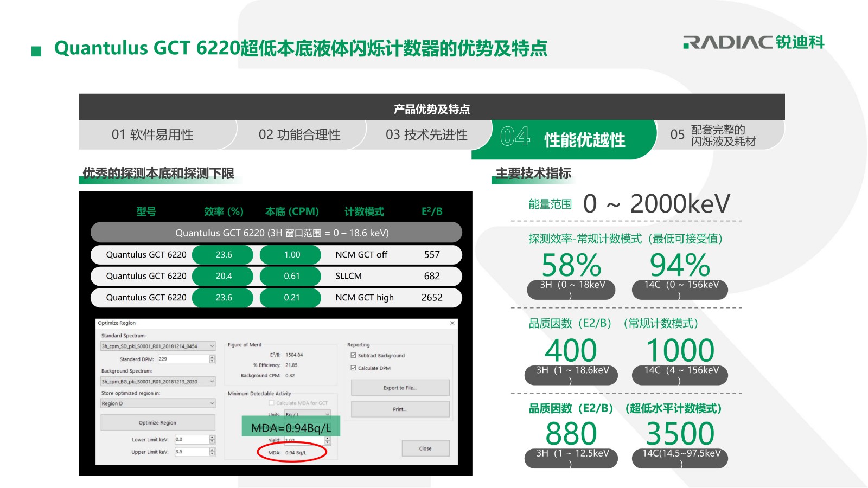Click the 0 ~ 2000keV energy range value
Viewport: 868px width, 488px height.
point(656,204)
